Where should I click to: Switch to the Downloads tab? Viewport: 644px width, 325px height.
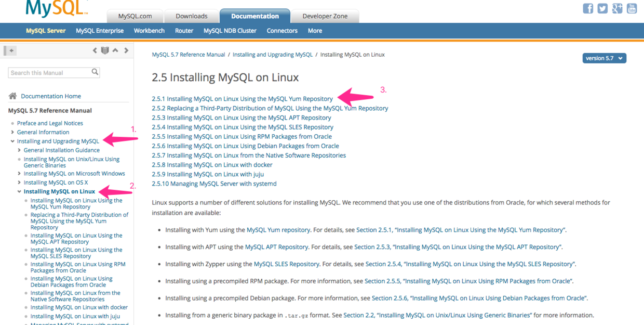click(192, 16)
